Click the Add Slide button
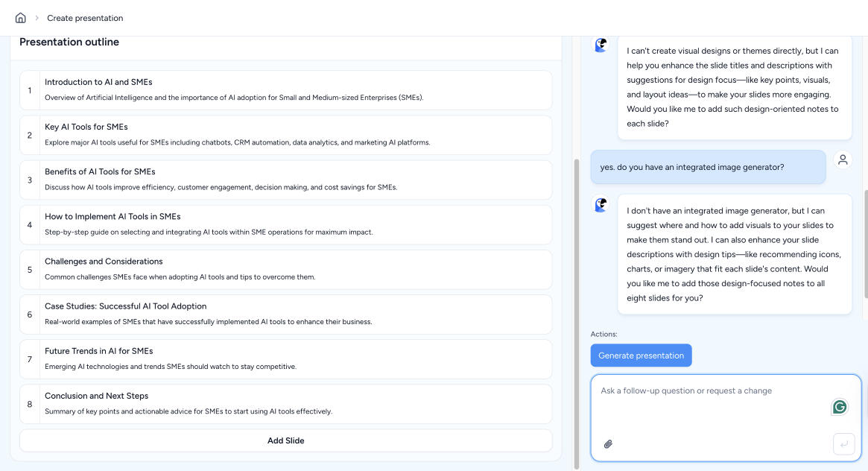The width and height of the screenshot is (868, 471). pyautogui.click(x=285, y=440)
